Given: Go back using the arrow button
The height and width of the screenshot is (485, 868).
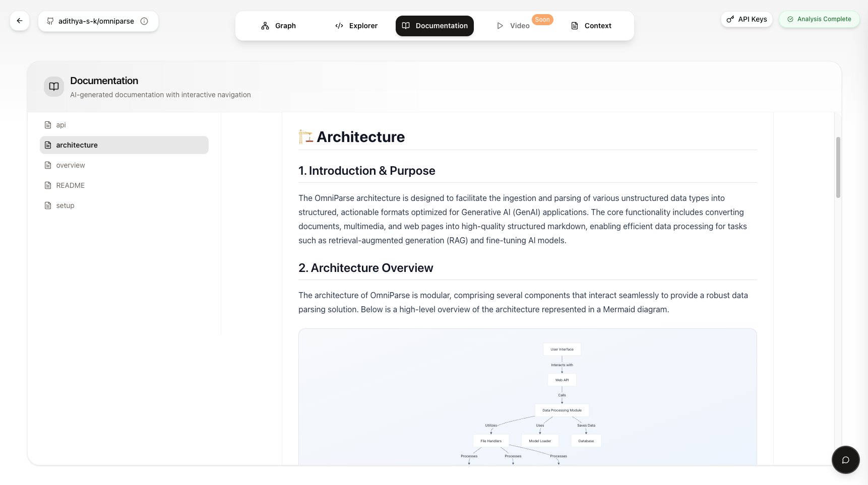Looking at the screenshot, I should [20, 21].
